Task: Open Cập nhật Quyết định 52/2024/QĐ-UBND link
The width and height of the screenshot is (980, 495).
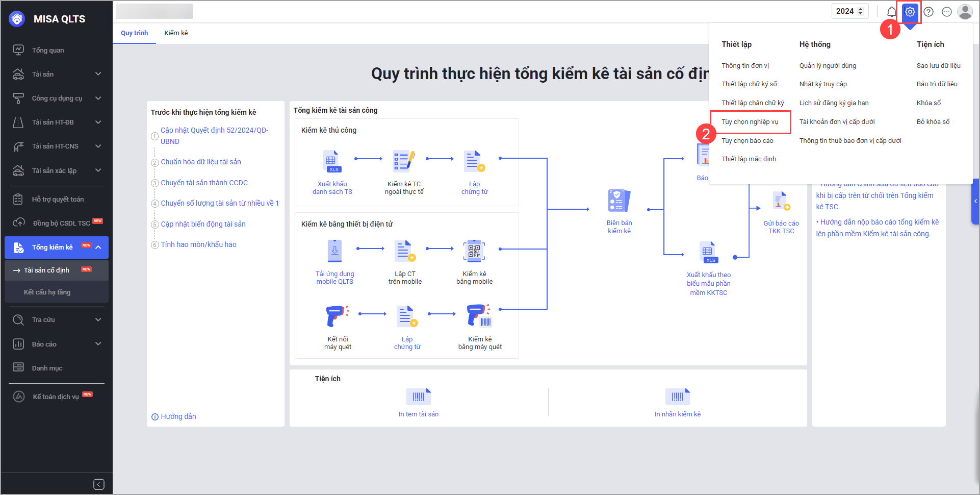Action: point(214,136)
